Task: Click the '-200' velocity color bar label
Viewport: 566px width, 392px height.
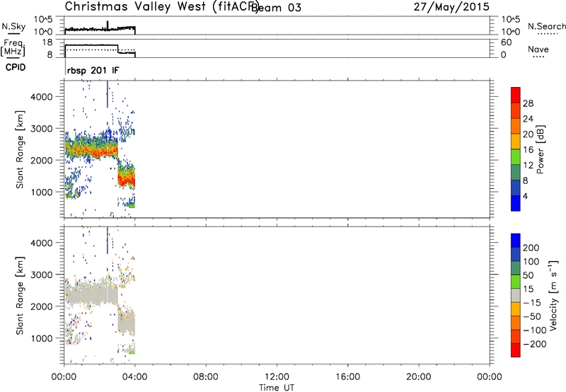Action: point(535,344)
